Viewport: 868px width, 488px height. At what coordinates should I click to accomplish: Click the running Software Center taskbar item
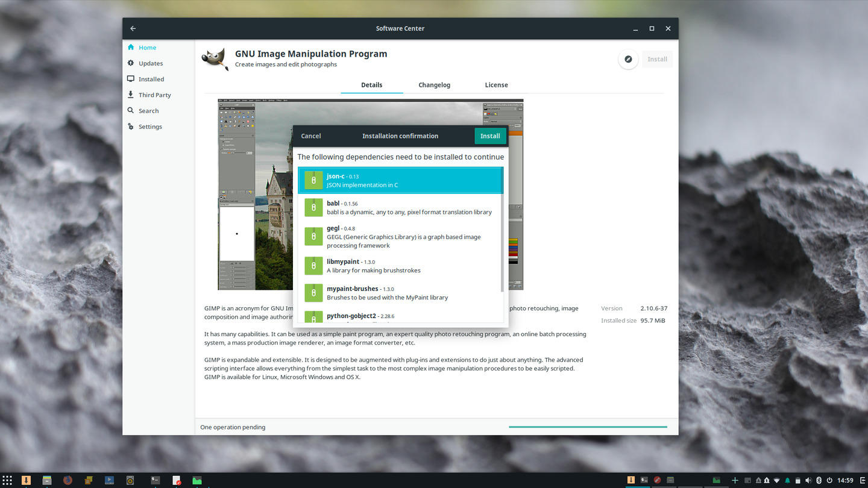click(x=631, y=480)
